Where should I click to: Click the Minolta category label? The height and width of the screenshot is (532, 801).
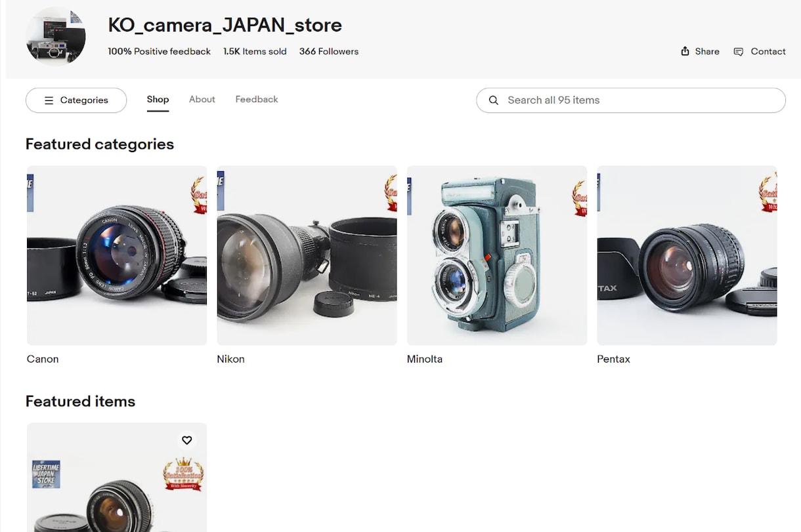click(x=425, y=359)
